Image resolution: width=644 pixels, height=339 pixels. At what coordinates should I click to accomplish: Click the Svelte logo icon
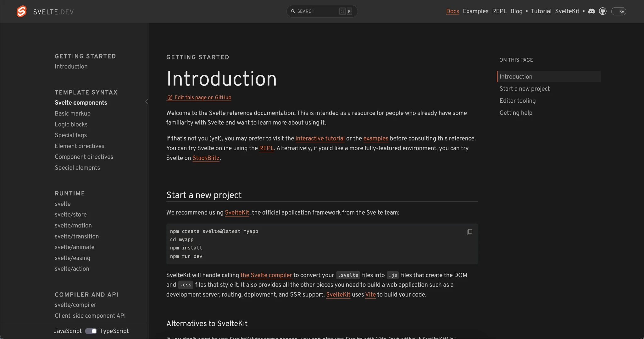[x=22, y=11]
